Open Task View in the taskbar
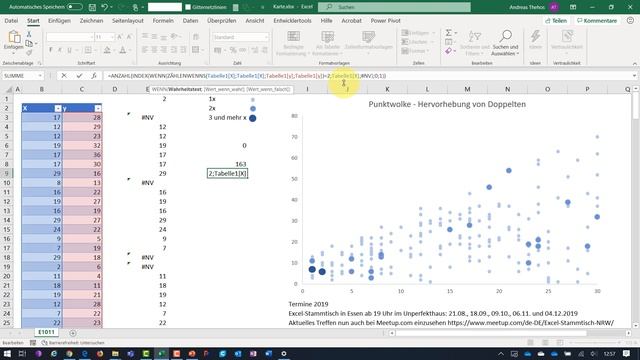This screenshot has width=640, height=360. [22, 353]
